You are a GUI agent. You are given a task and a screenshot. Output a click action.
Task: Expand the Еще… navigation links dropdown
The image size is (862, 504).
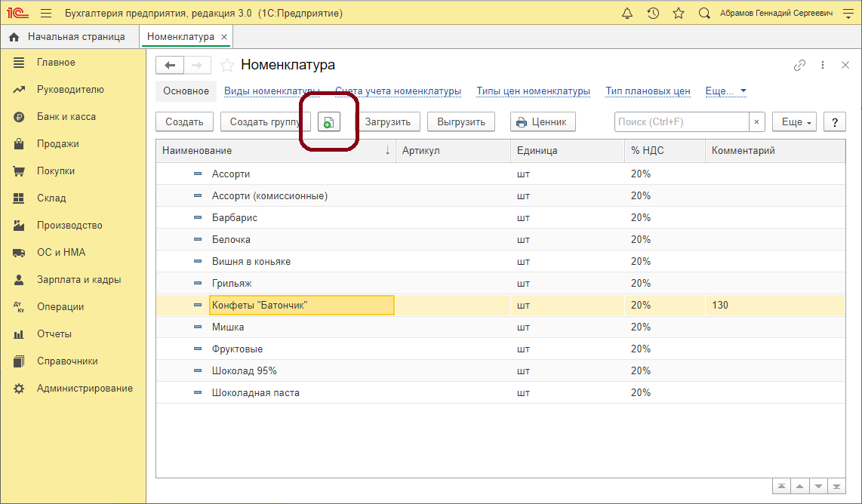click(x=725, y=91)
